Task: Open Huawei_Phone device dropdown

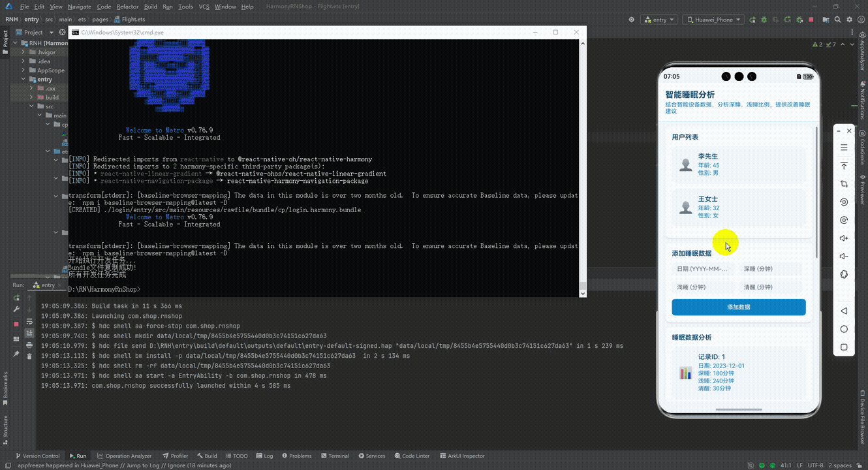Action: [714, 20]
